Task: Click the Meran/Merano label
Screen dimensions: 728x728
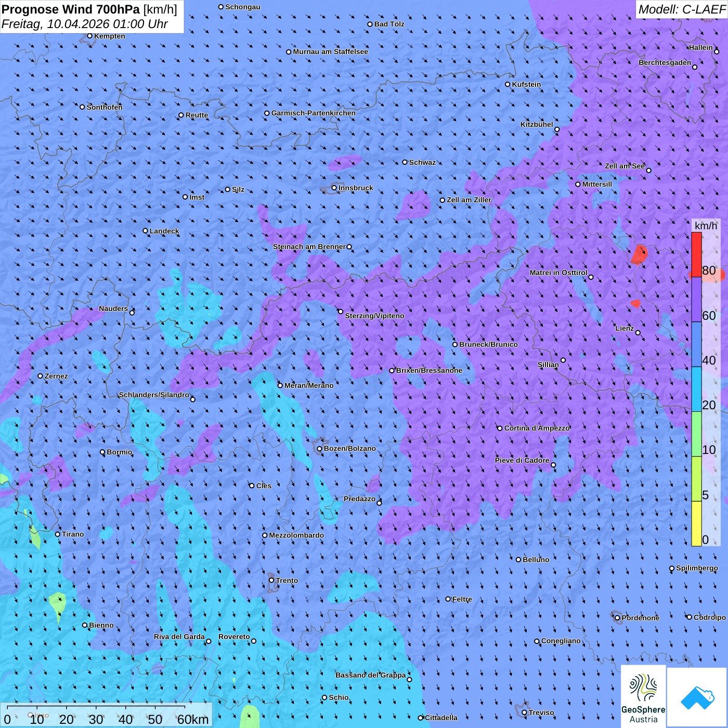Action: tap(309, 385)
